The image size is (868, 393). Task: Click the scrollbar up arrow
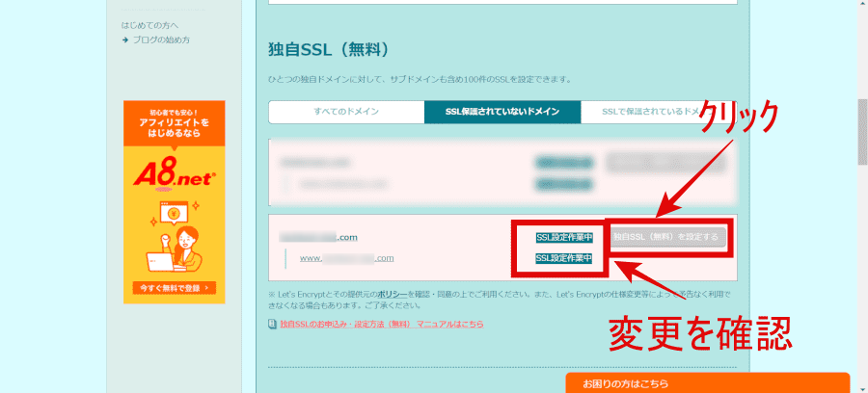tap(860, 6)
